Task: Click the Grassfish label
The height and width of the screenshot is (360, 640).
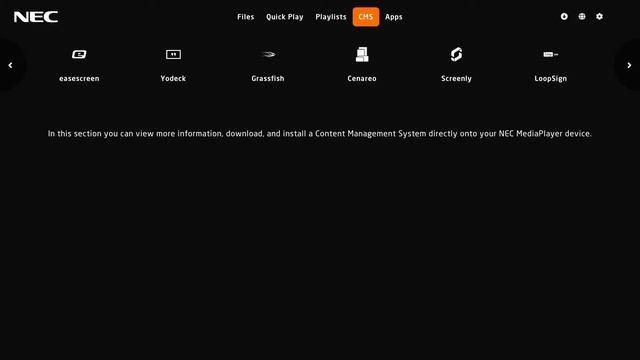Action: tap(268, 78)
